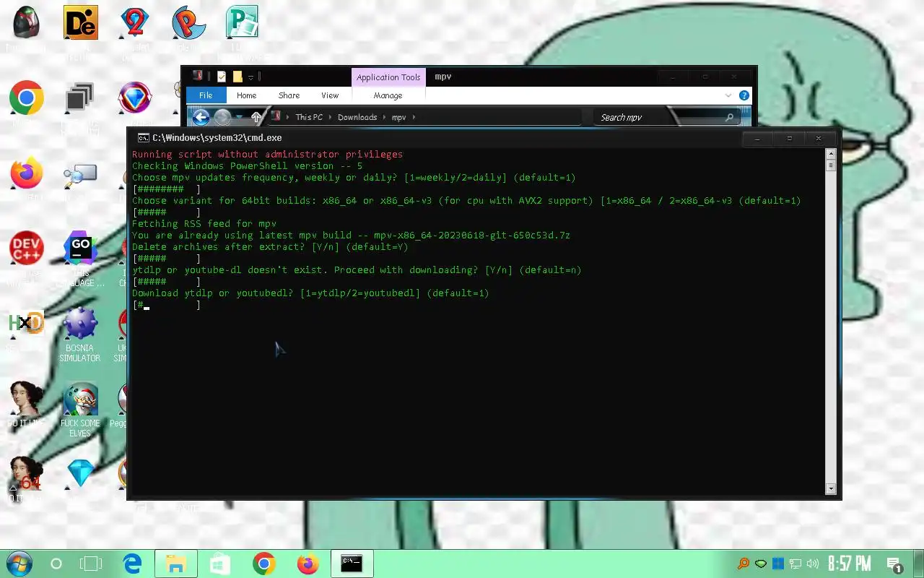Switch to the View ribbon tab in Explorer

330,95
